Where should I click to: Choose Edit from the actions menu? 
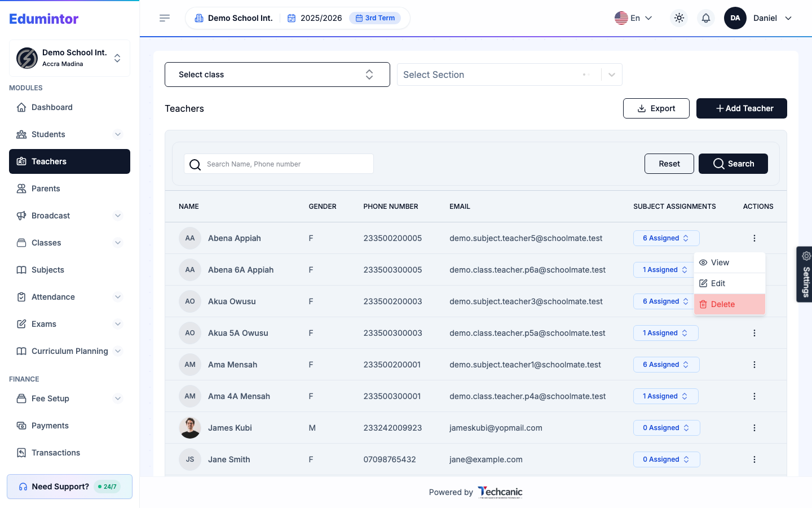[730, 283]
